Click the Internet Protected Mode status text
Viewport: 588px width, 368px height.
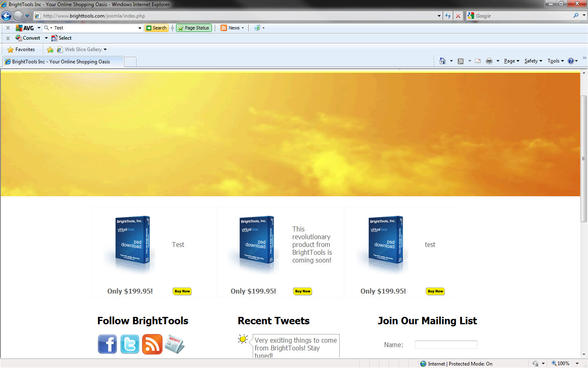click(460, 364)
